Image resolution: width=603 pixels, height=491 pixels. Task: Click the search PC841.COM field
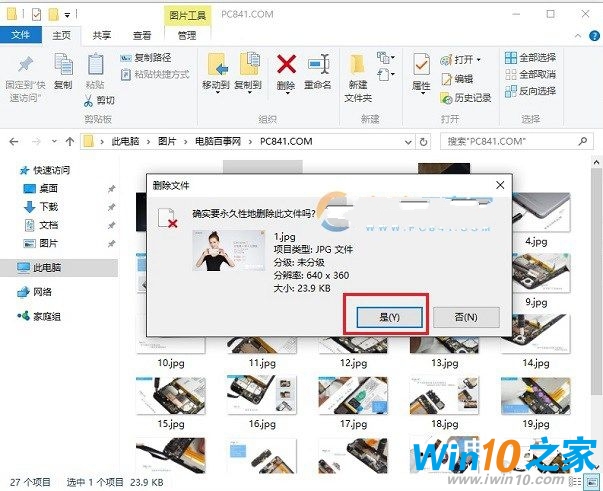(516, 141)
